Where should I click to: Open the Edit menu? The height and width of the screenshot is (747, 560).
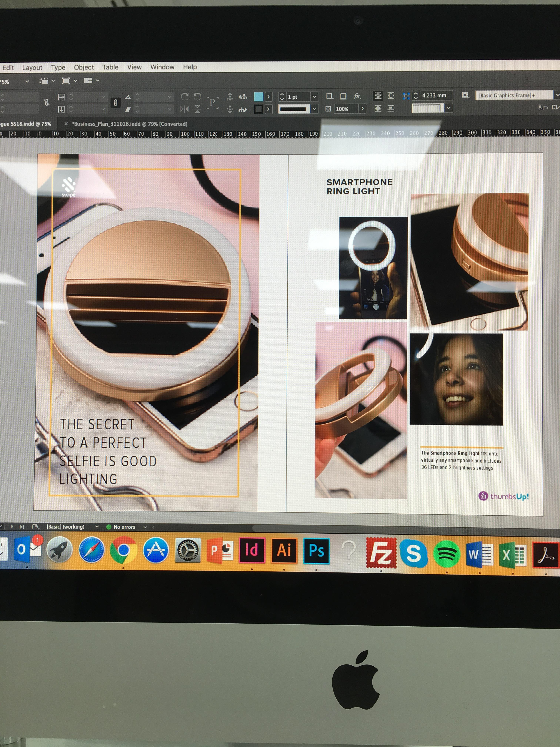click(8, 68)
